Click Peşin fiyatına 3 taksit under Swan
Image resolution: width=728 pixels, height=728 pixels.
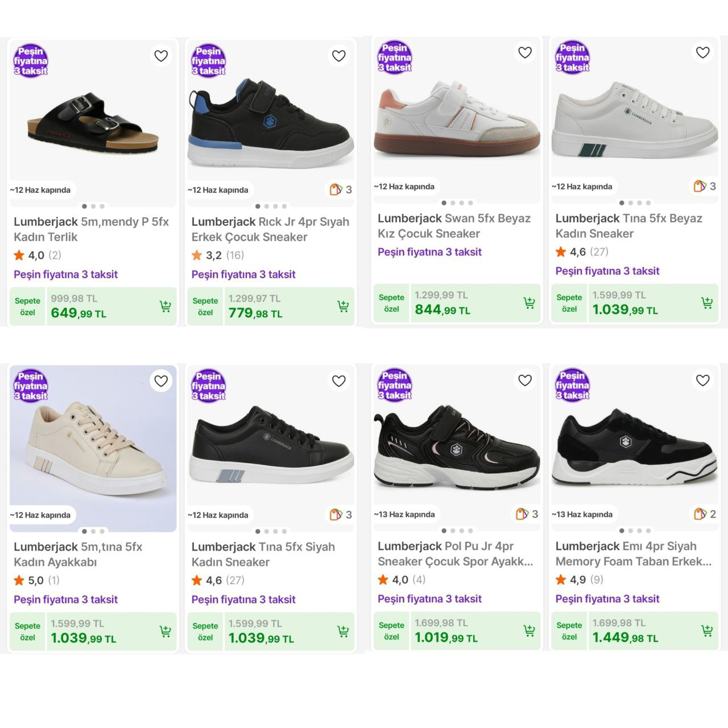[429, 252]
